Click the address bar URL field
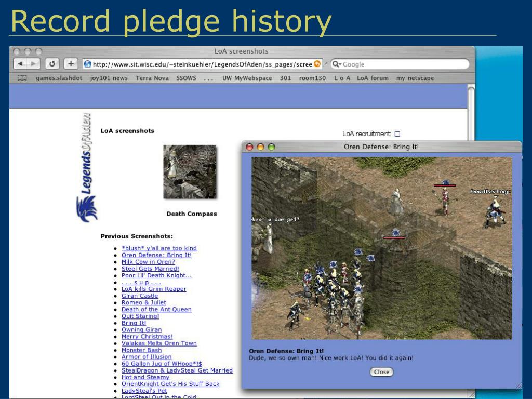532x399 pixels. click(202, 64)
